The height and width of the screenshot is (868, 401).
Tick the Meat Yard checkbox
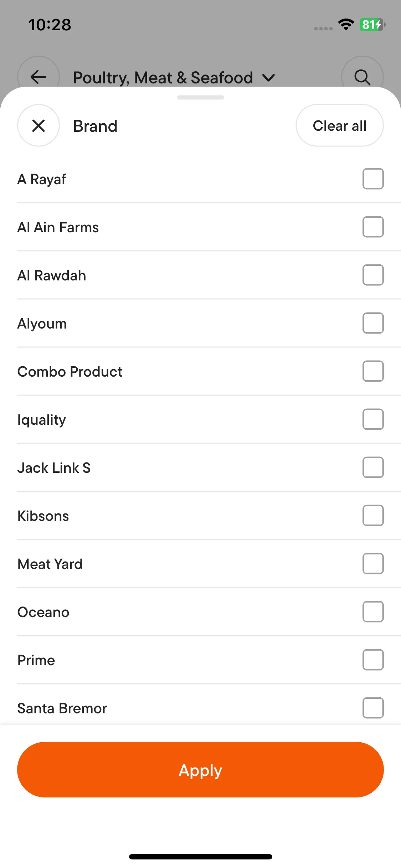pos(373,564)
